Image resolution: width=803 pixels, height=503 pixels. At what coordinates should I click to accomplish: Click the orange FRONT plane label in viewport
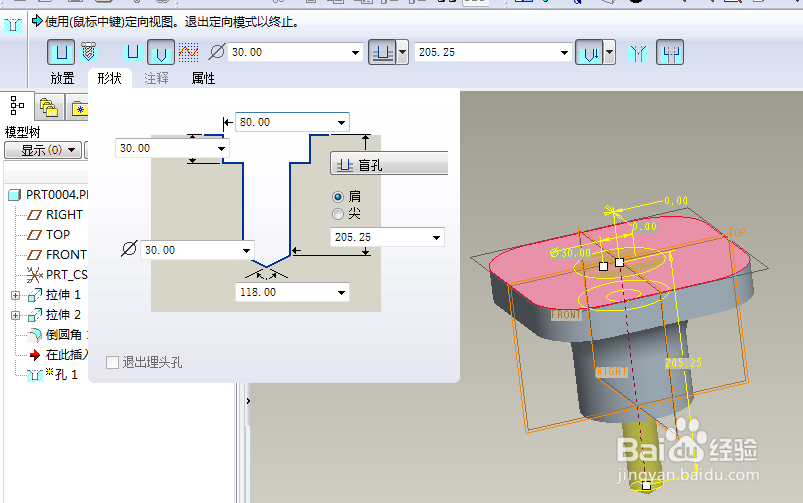point(566,315)
